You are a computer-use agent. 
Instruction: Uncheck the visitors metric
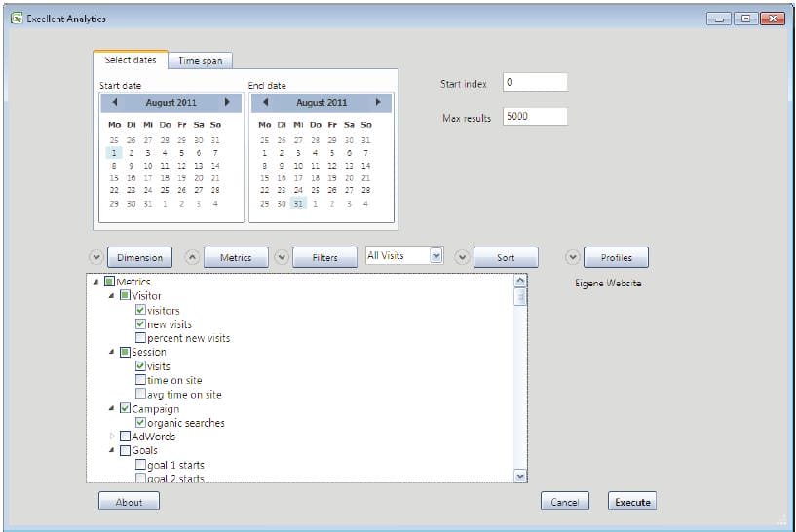coord(140,310)
